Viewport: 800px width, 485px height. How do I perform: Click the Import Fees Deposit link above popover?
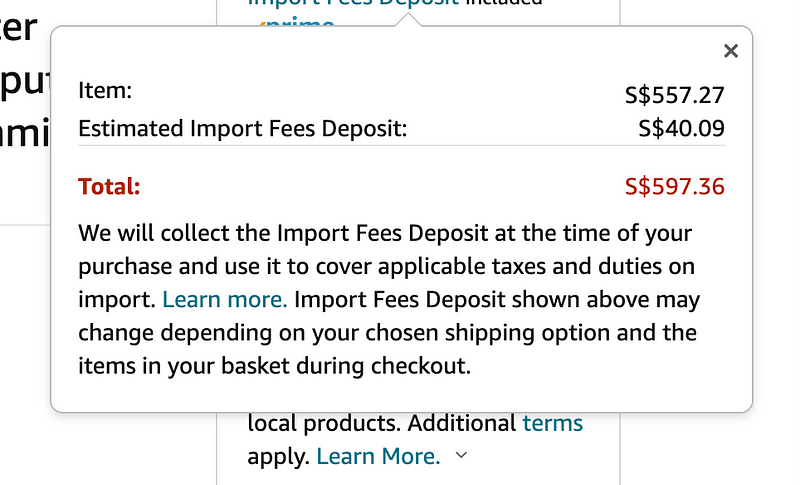[353, 3]
